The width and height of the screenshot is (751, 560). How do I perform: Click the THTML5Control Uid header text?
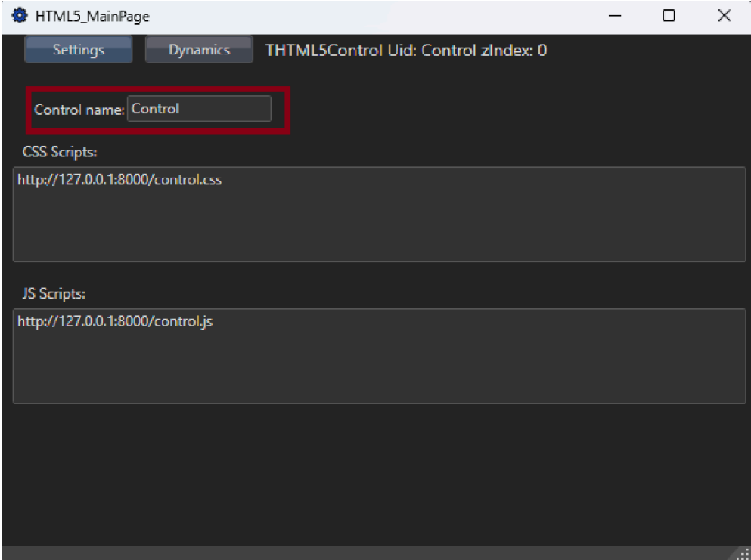(405, 51)
